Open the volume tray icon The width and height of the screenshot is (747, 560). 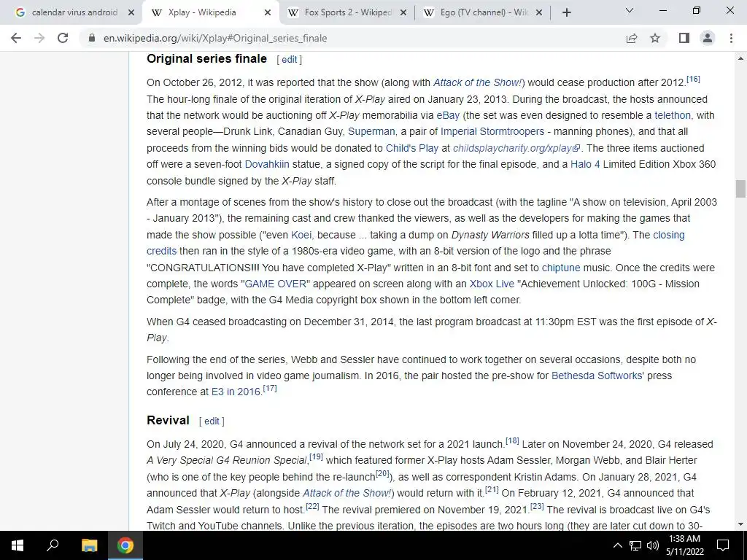[653, 545]
